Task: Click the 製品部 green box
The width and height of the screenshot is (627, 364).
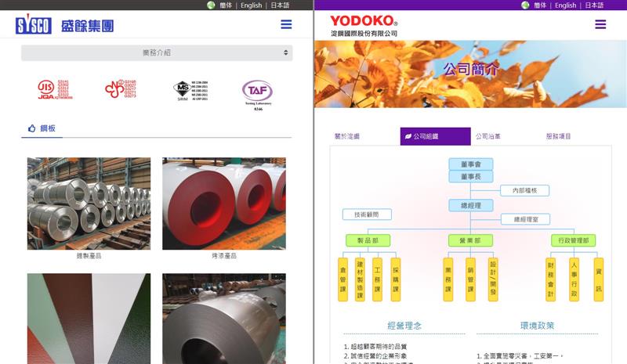Action: [x=368, y=240]
